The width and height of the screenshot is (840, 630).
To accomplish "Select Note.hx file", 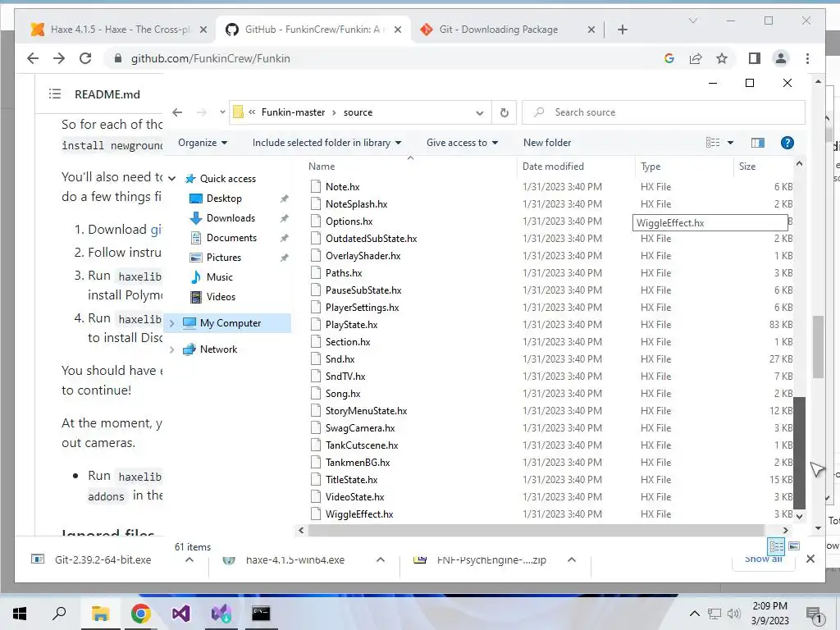I will pyautogui.click(x=342, y=187).
